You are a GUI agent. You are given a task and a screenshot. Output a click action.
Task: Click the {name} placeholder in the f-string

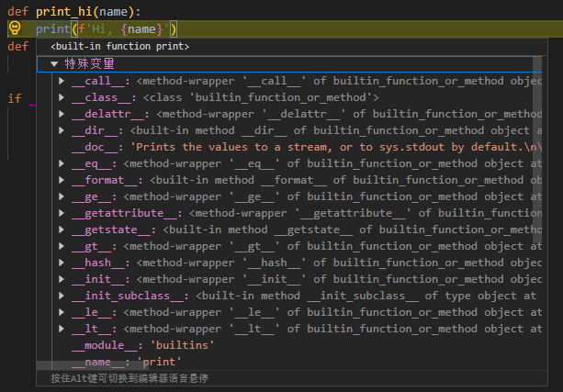tap(141, 28)
